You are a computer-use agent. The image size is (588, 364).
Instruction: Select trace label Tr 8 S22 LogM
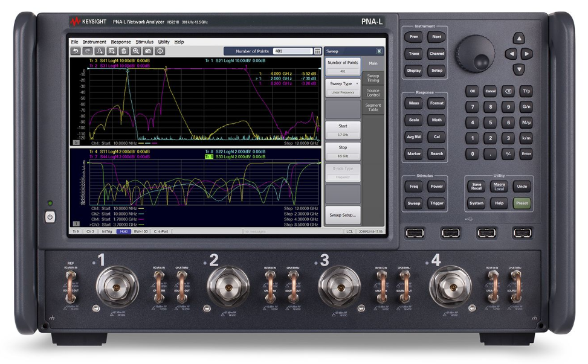(235, 152)
